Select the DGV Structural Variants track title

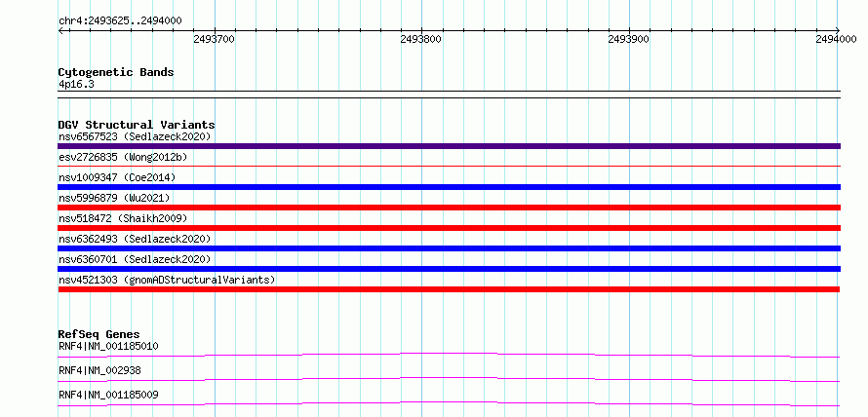click(137, 125)
